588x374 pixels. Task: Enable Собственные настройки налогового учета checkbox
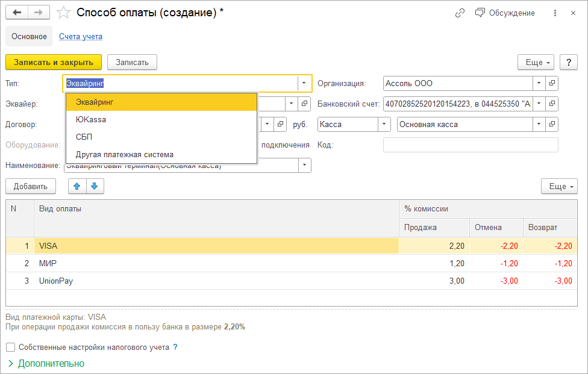10,348
